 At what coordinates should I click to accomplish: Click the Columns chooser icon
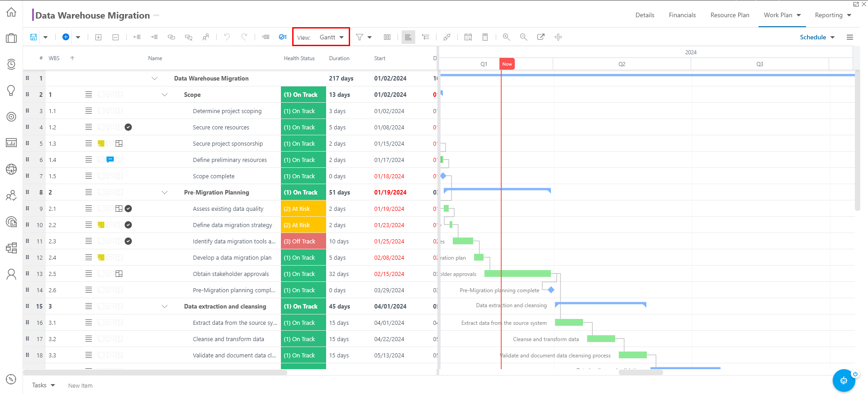click(387, 37)
